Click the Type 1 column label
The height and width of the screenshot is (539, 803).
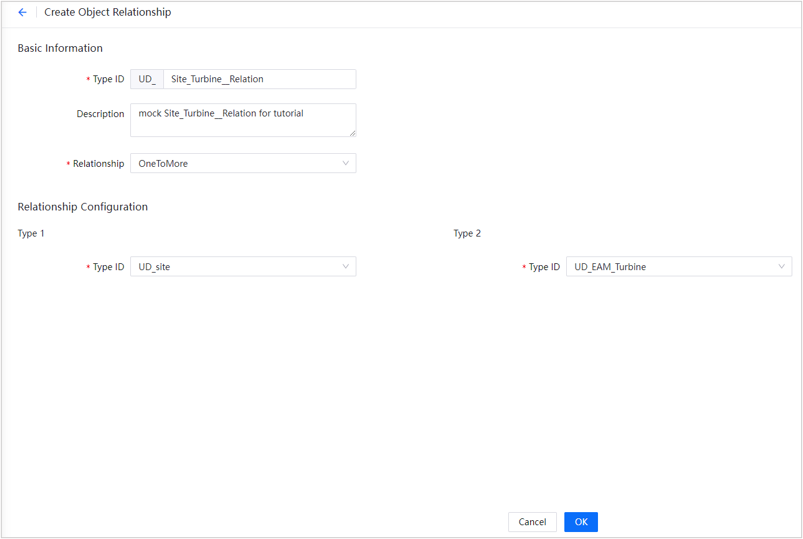[x=31, y=234]
